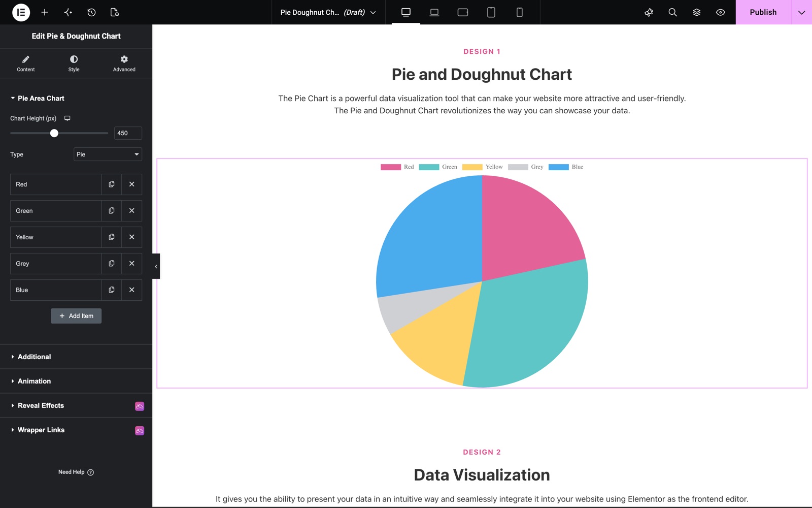The image size is (812, 508).
Task: Remove the Red item
Action: pos(132,184)
